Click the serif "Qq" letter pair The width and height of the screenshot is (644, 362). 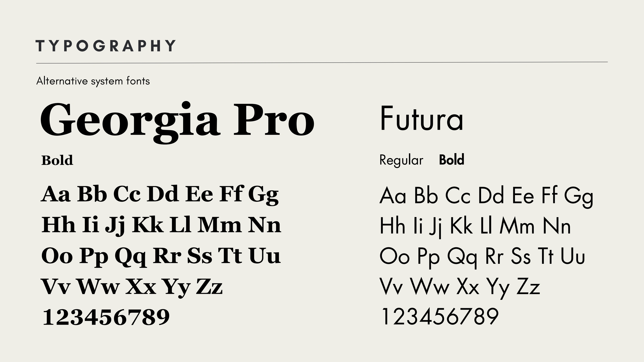pos(130,256)
